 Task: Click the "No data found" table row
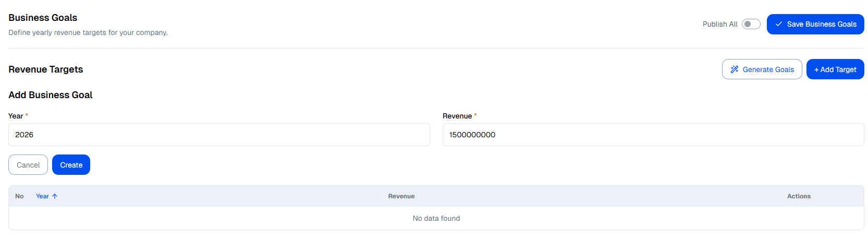(x=436, y=218)
